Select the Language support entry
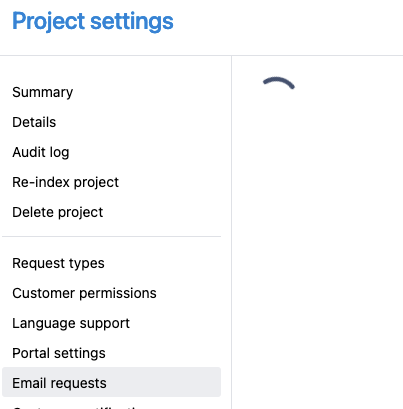403x409 pixels. point(71,323)
